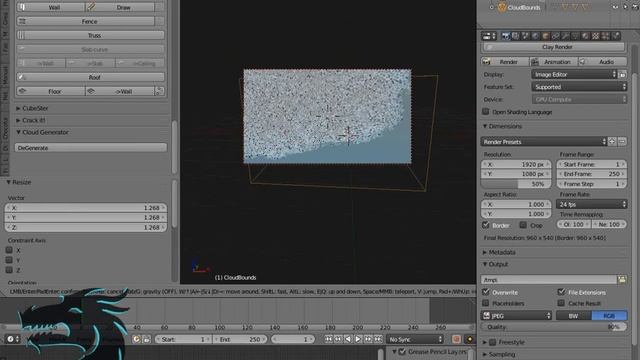Click the resolution percentage 50% slider

click(x=516, y=184)
